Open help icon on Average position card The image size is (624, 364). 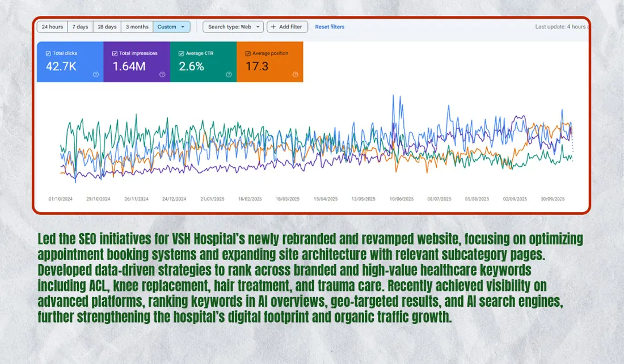(x=296, y=74)
